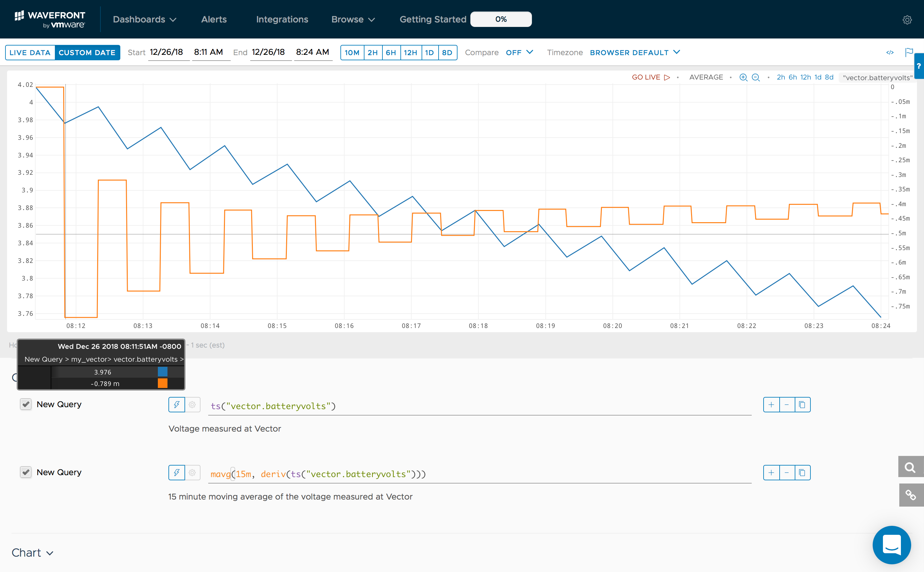Remove mavg query with minus button
The width and height of the screenshot is (924, 572).
pyautogui.click(x=787, y=473)
